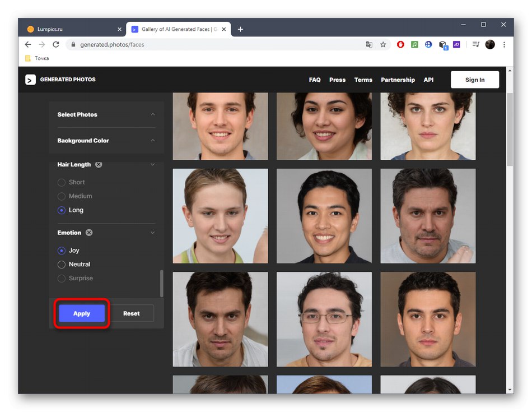The image size is (532, 412).
Task: Open the blue globe extension icon
Action: (x=428, y=44)
